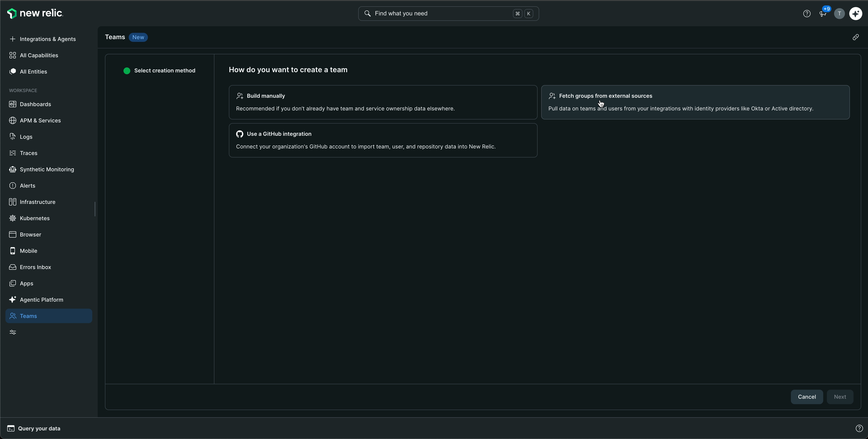Go to All Capabilities
This screenshot has height=439, width=868.
click(x=49, y=55)
